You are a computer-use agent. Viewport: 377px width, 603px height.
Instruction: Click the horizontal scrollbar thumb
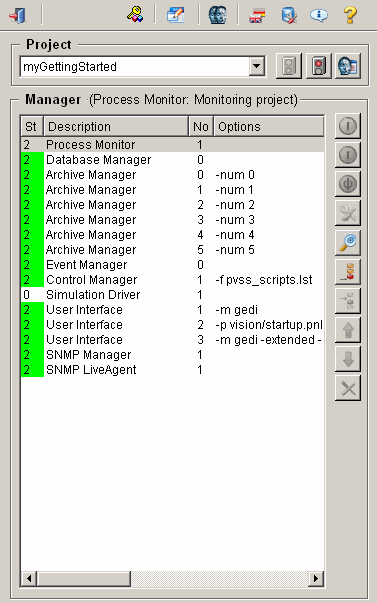84,578
